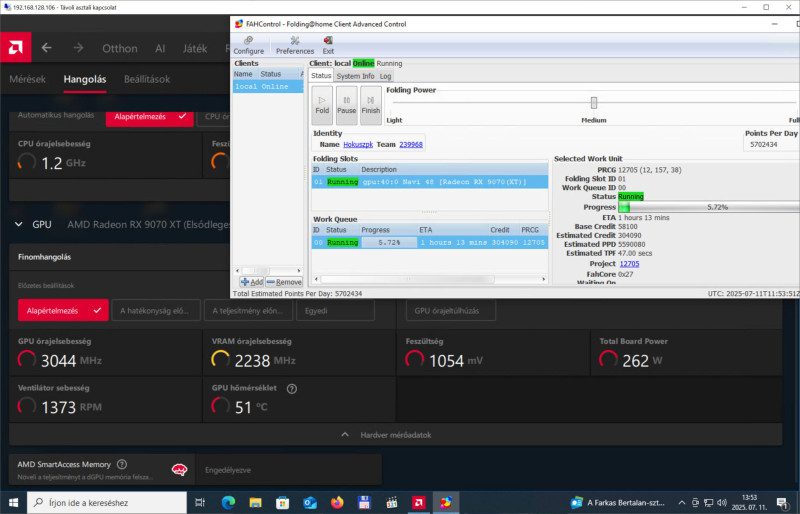Click Selected Work Unit progress bar
Image resolution: width=800 pixels, height=514 pixels.
(x=709, y=207)
